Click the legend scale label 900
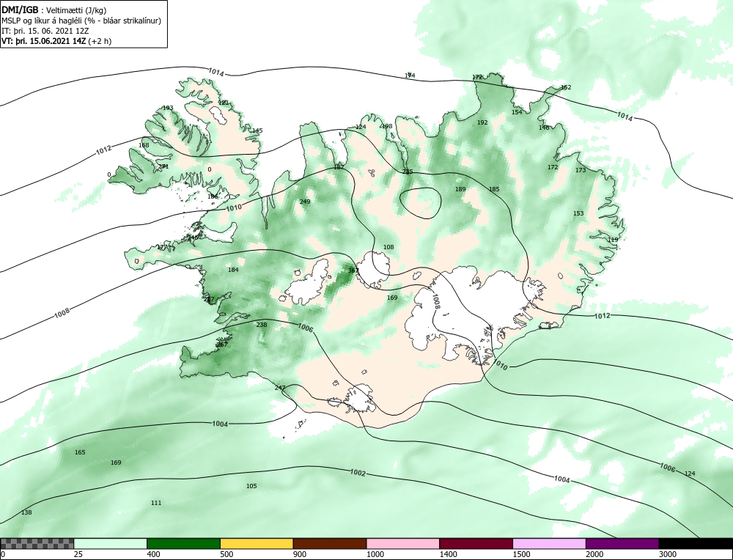The width and height of the screenshot is (733, 560). [x=299, y=554]
